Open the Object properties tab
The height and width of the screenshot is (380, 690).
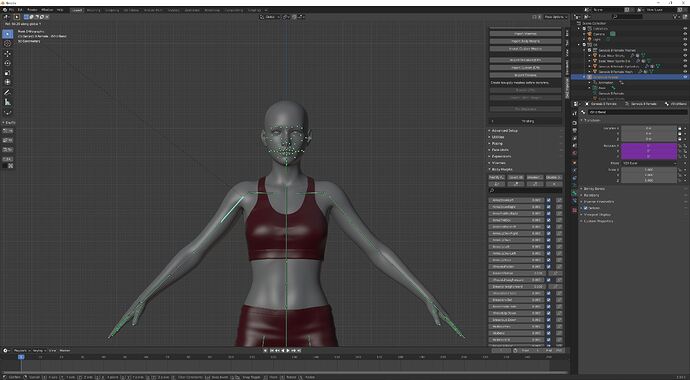[x=574, y=163]
